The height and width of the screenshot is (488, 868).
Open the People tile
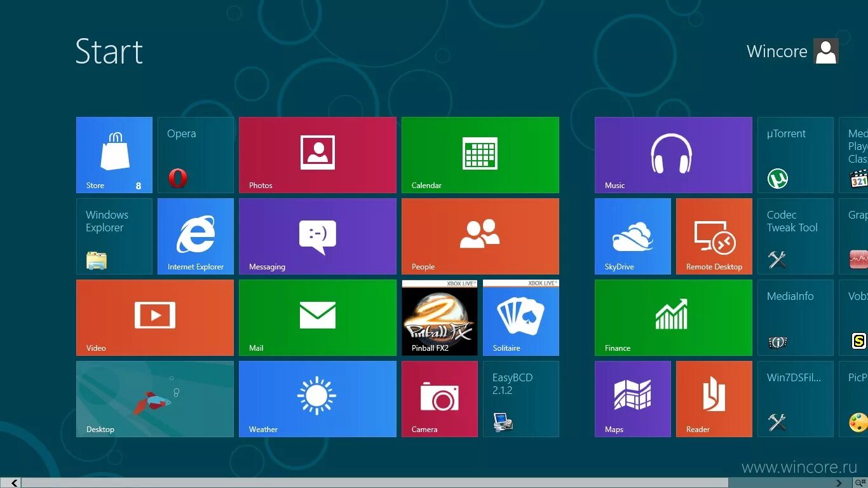[480, 236]
